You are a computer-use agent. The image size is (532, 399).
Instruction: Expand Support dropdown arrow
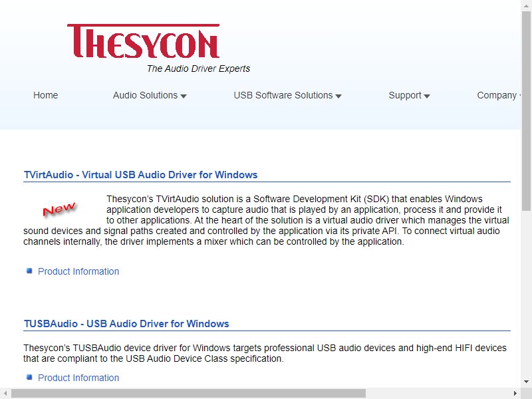click(427, 96)
